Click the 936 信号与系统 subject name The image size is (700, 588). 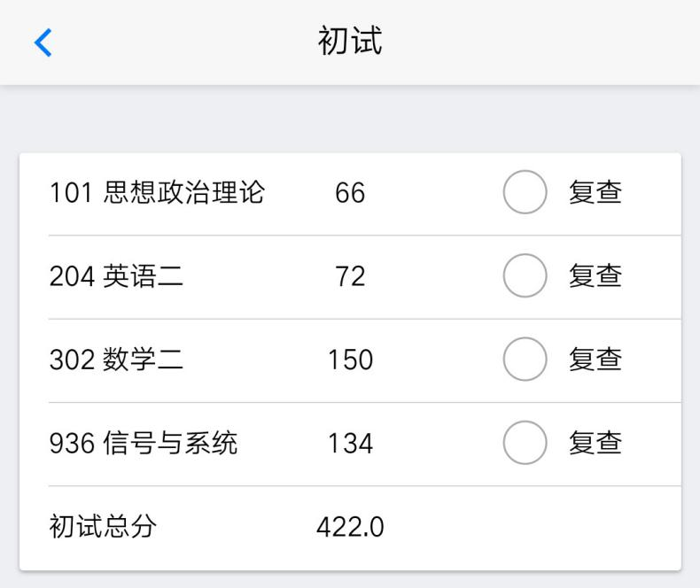[144, 443]
